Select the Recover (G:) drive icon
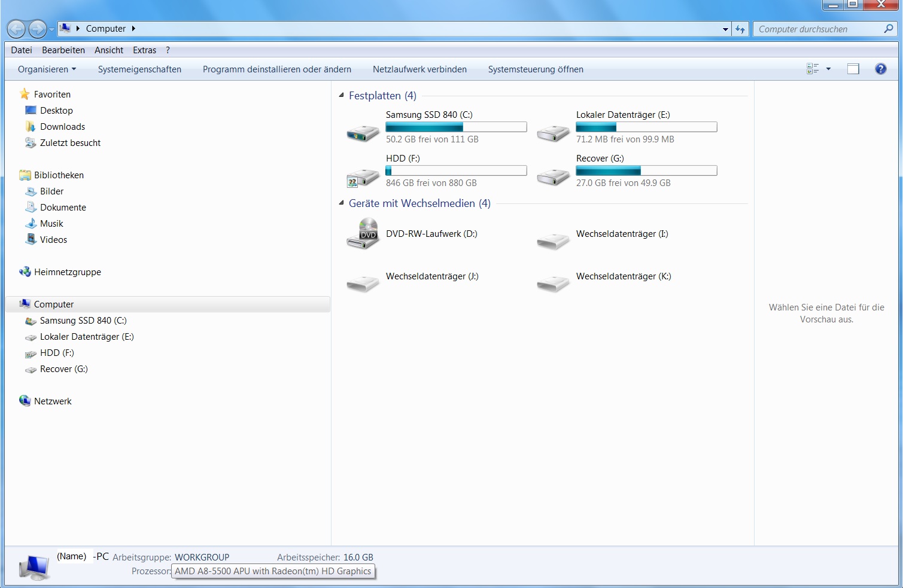The height and width of the screenshot is (588, 903). (554, 176)
